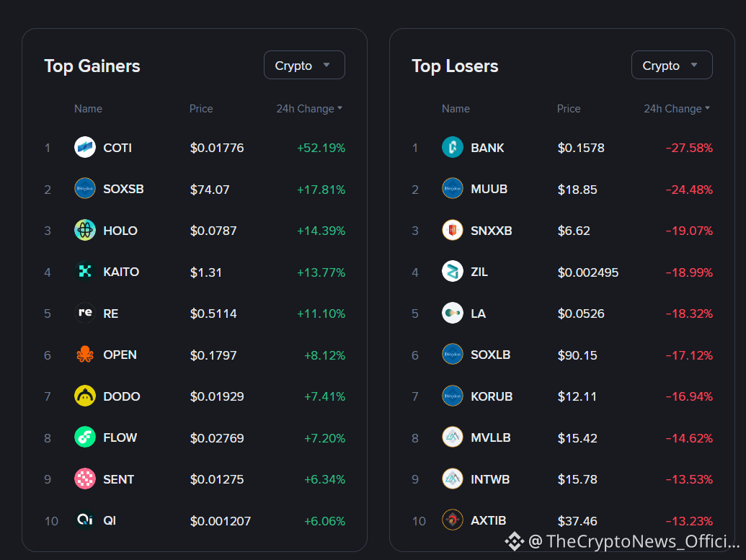Click the Name column header in Top Gainers

[88, 109]
